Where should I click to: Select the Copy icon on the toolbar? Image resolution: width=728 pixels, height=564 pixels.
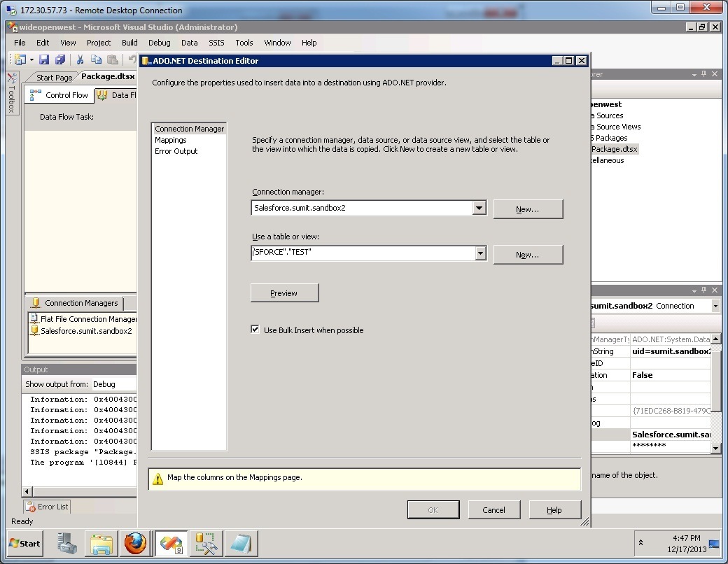(x=97, y=59)
